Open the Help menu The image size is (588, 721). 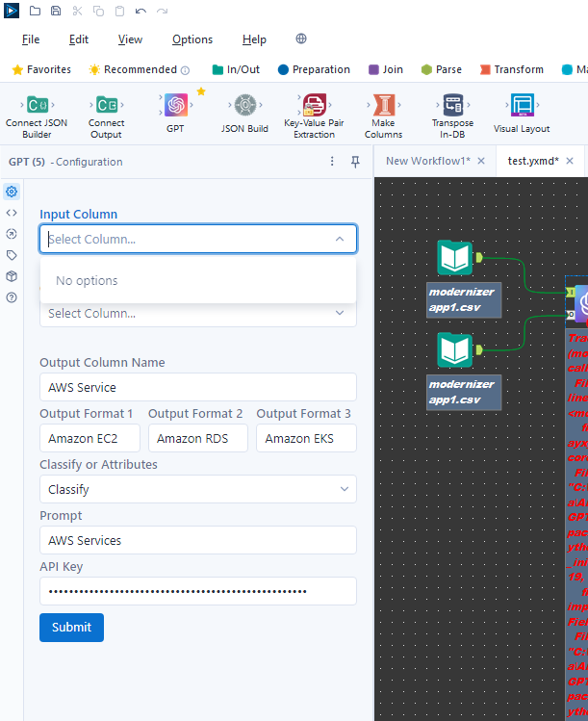point(254,39)
